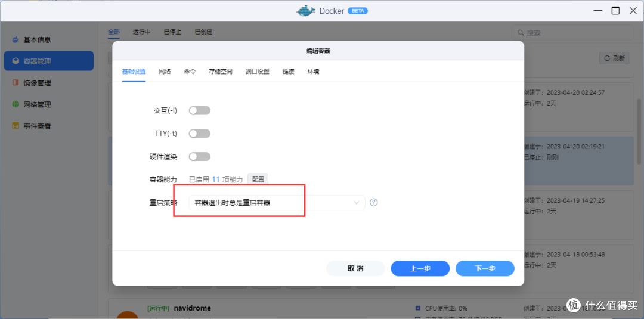Click the search magnifier icon

[521, 32]
